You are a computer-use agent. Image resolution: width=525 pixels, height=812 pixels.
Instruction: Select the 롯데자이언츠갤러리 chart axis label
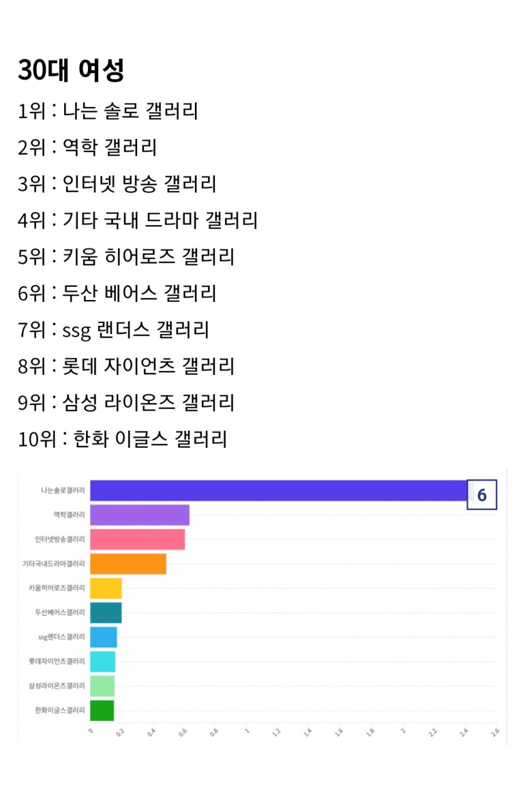pos(57,662)
